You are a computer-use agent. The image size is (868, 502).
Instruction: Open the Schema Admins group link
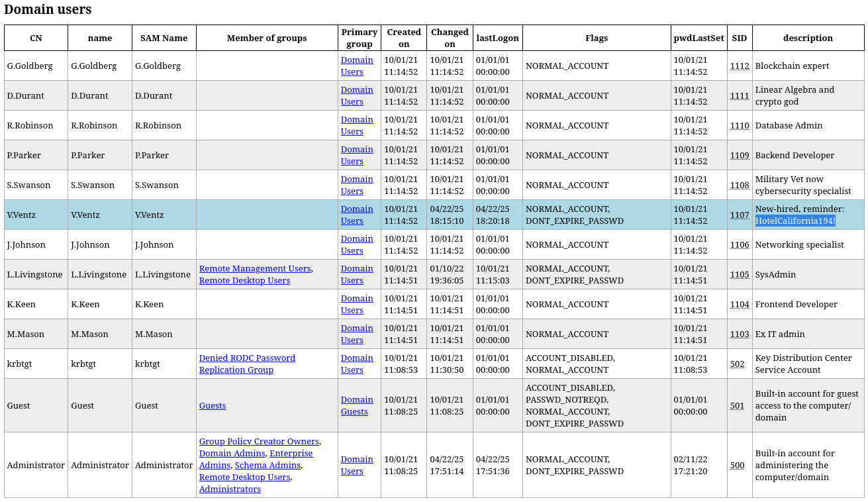pos(267,465)
